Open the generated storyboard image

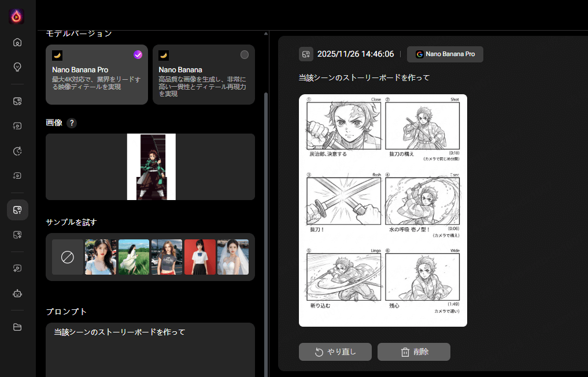point(383,209)
